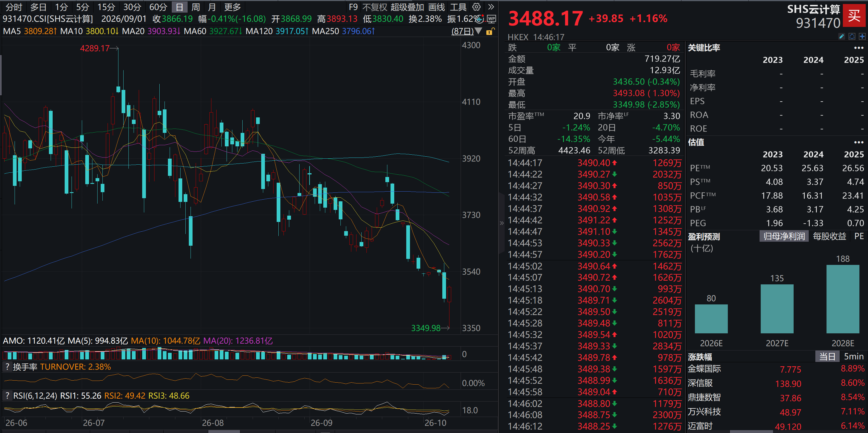Open the 超级叠加 overlay menu
The width and height of the screenshot is (868, 433).
coord(407,7)
